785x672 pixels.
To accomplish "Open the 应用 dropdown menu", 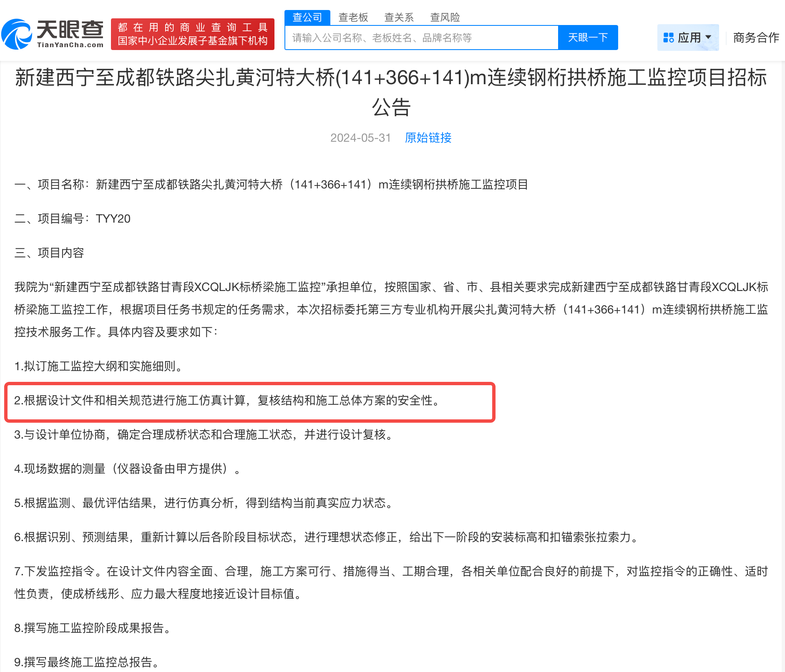I will tap(688, 38).
